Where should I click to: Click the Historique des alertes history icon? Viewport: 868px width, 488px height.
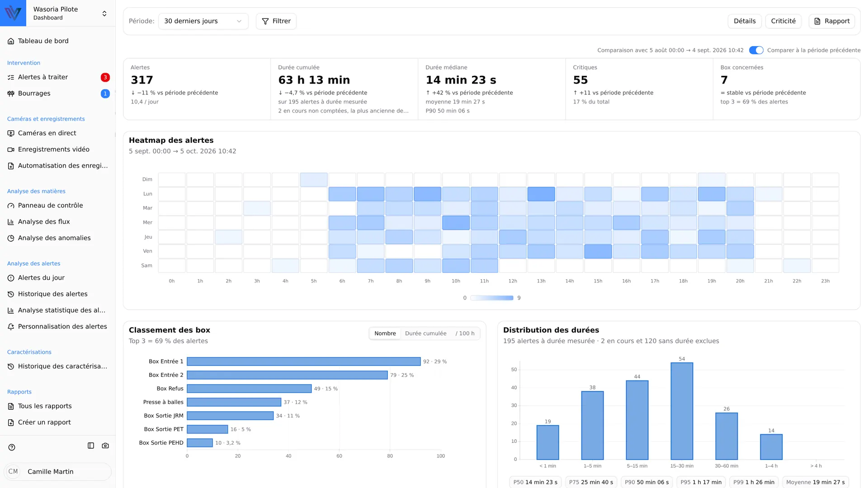pyautogui.click(x=11, y=294)
